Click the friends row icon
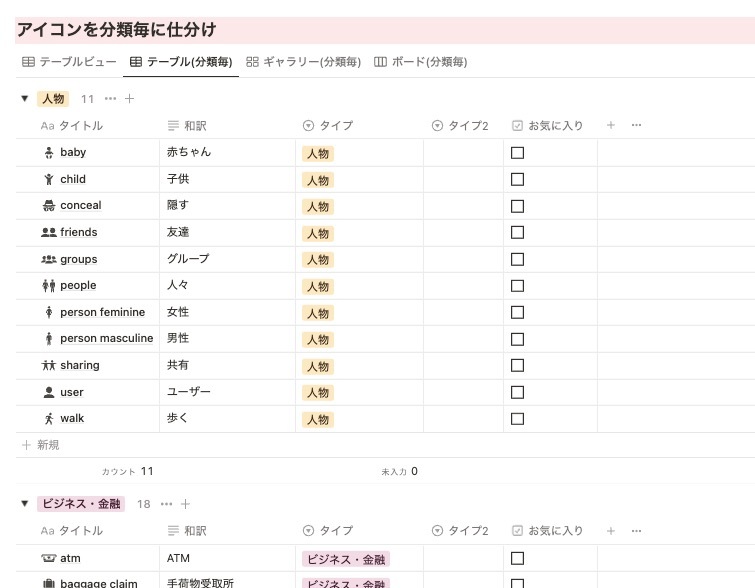755x588 pixels. tap(48, 232)
